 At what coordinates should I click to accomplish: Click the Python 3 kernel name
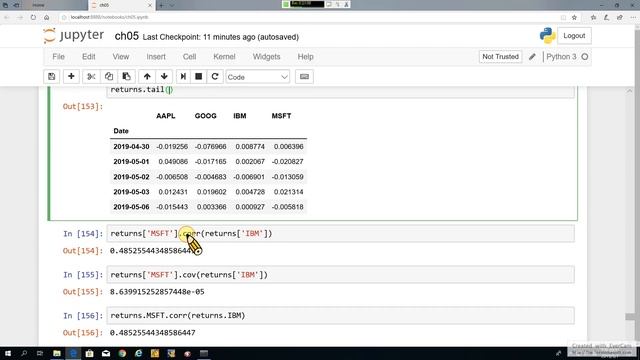(x=561, y=57)
